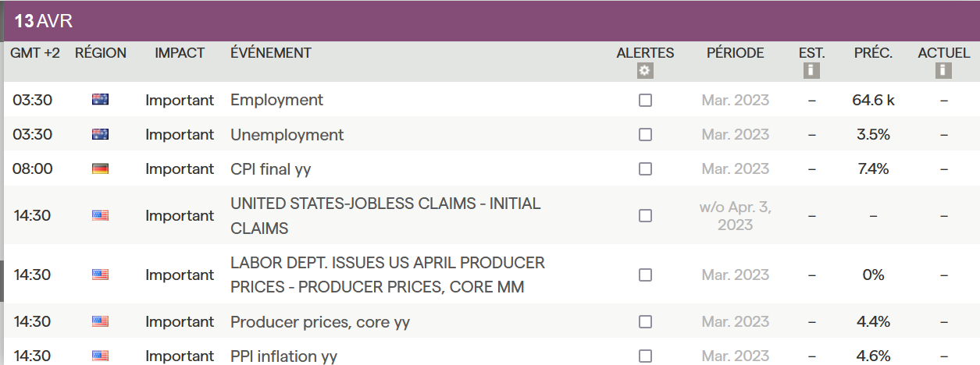980x365 pixels.
Task: Click the GMT +2 timezone header
Action: (x=34, y=53)
